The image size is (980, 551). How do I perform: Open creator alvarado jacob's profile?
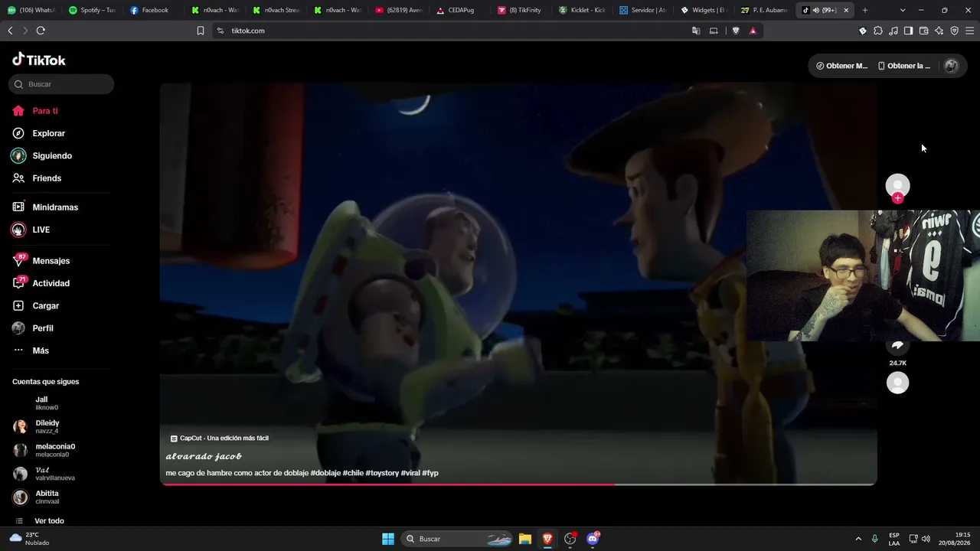point(204,457)
